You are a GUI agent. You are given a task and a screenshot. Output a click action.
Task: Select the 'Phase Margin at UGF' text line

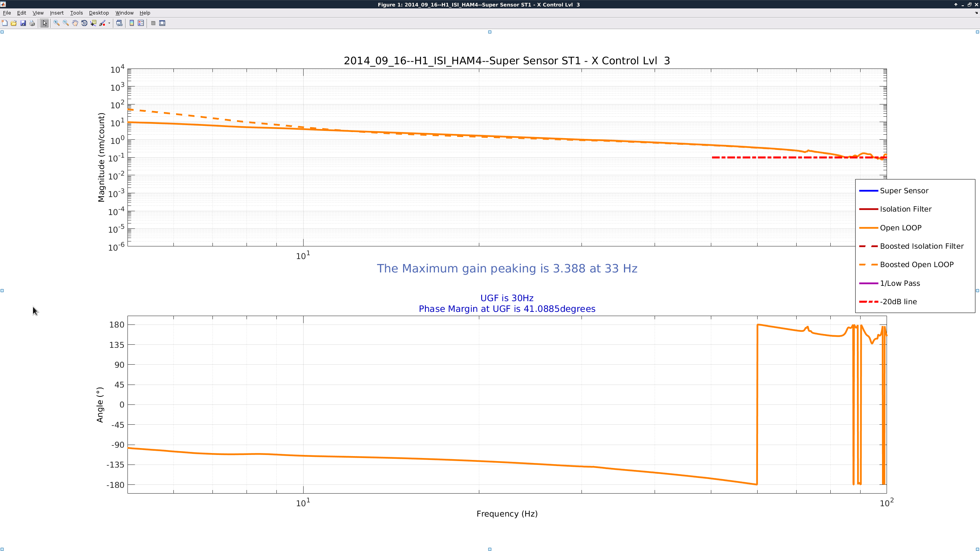point(507,309)
